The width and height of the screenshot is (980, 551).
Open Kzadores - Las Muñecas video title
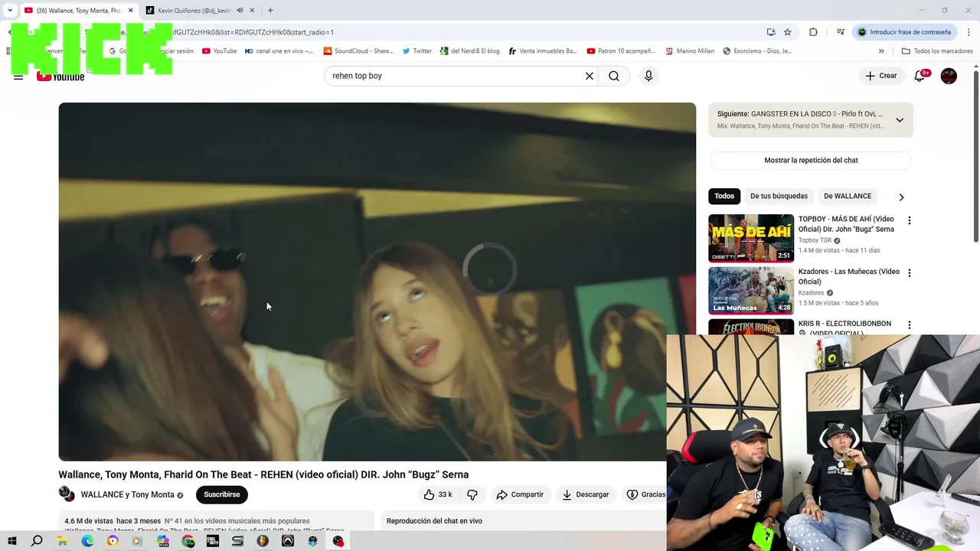pyautogui.click(x=849, y=276)
